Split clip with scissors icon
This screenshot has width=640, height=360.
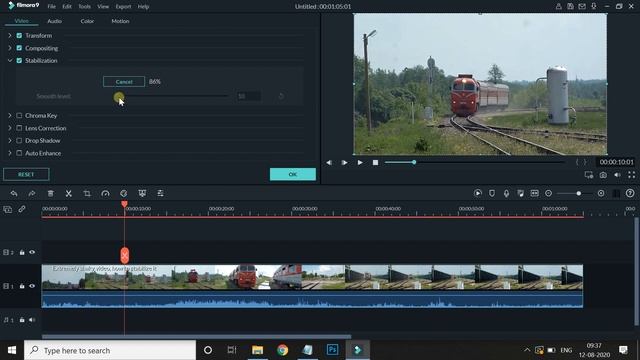pos(69,193)
